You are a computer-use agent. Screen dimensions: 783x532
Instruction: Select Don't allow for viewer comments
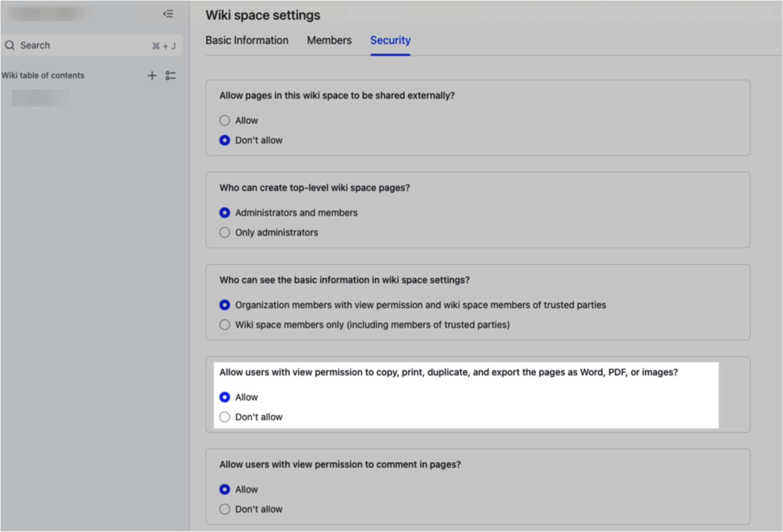coord(225,509)
